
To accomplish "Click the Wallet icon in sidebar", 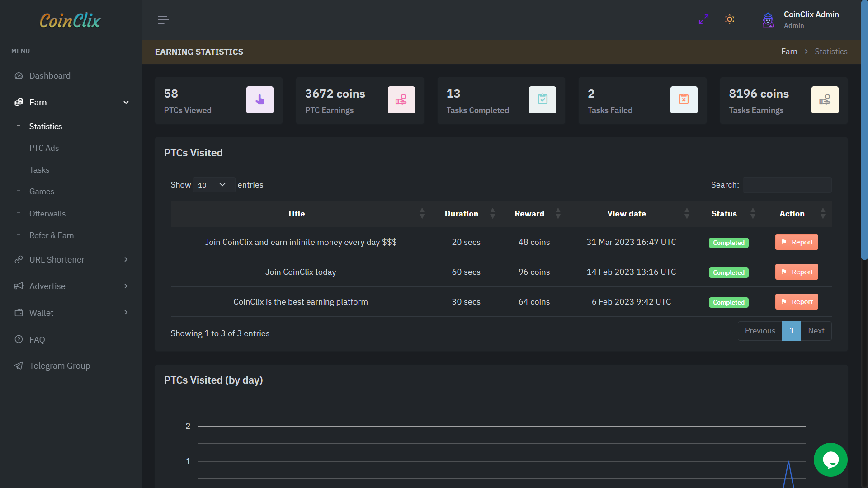I will pyautogui.click(x=19, y=313).
